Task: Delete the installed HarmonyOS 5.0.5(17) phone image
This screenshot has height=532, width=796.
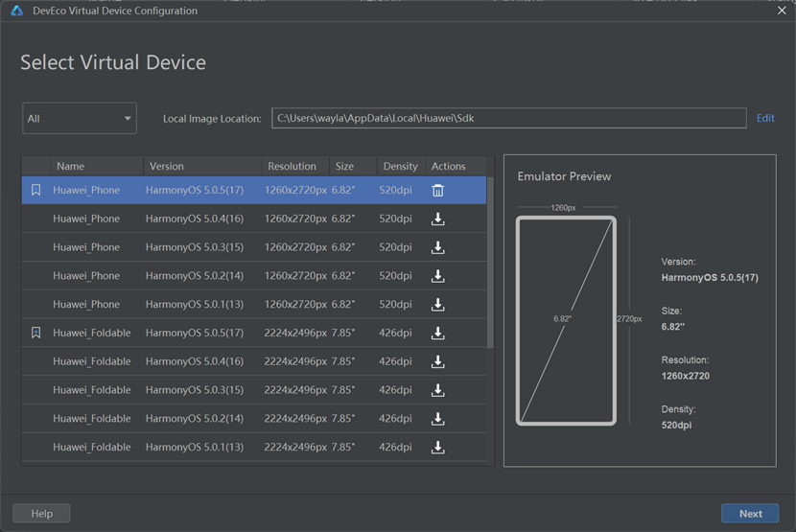Action: click(437, 191)
